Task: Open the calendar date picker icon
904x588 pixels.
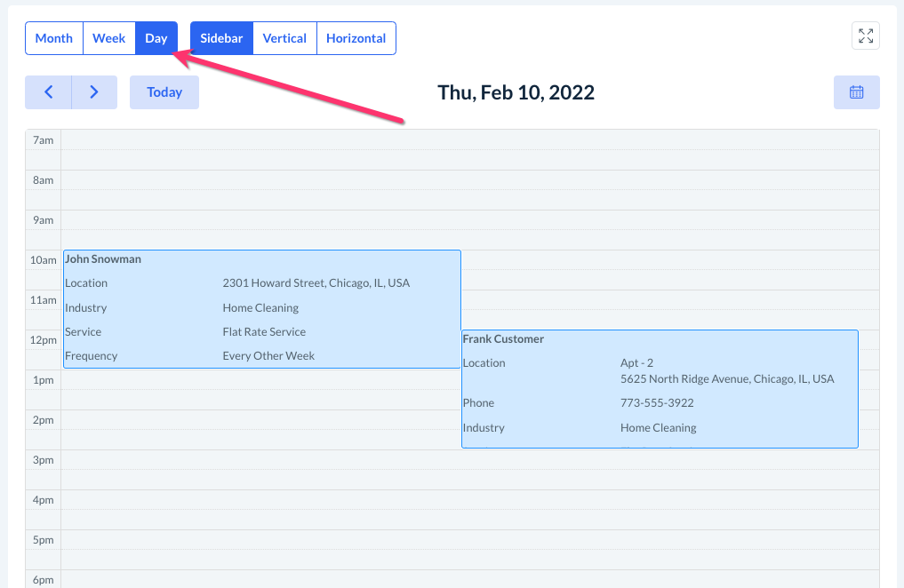Action: [x=856, y=92]
